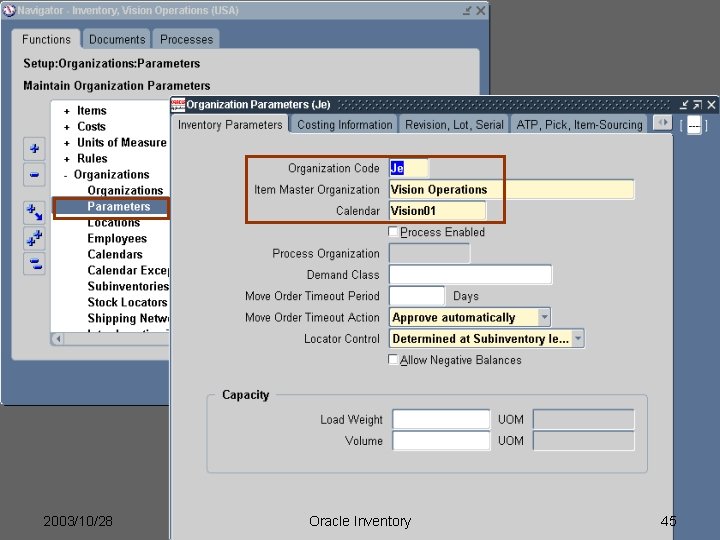Select Stock Locators in the tree
The width and height of the screenshot is (720, 540).
[127, 303]
